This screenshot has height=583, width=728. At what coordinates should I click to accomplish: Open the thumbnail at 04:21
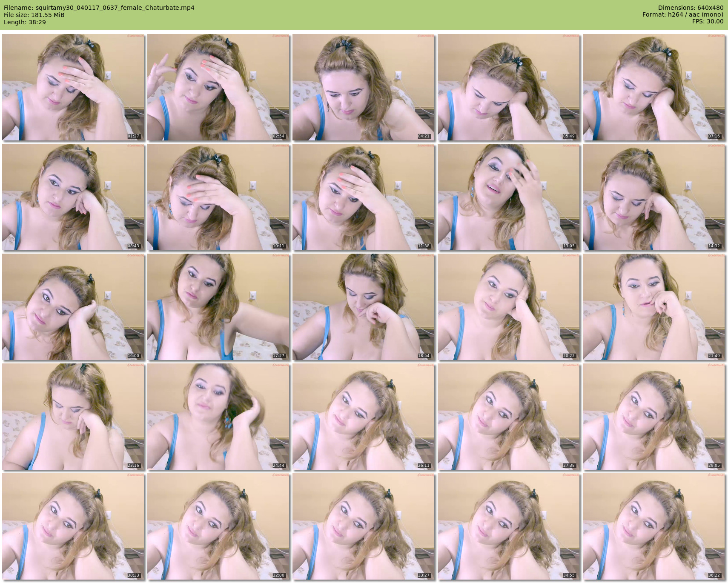[x=364, y=87]
